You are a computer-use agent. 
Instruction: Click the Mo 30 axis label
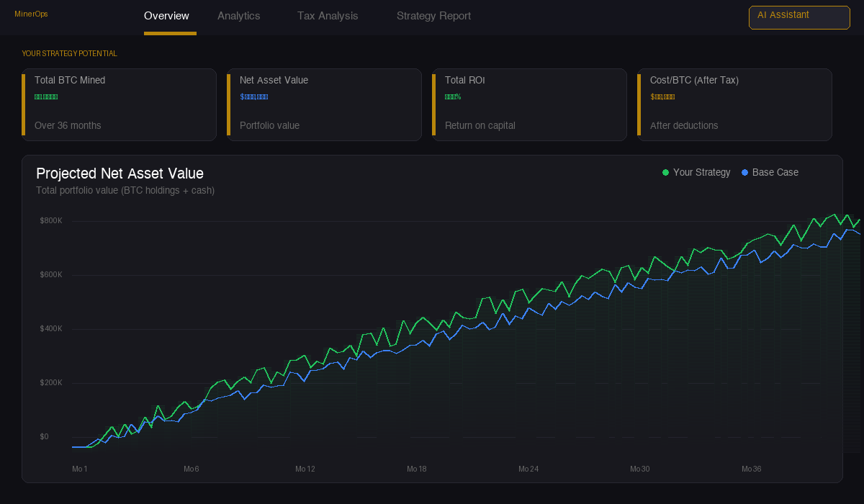pos(640,469)
